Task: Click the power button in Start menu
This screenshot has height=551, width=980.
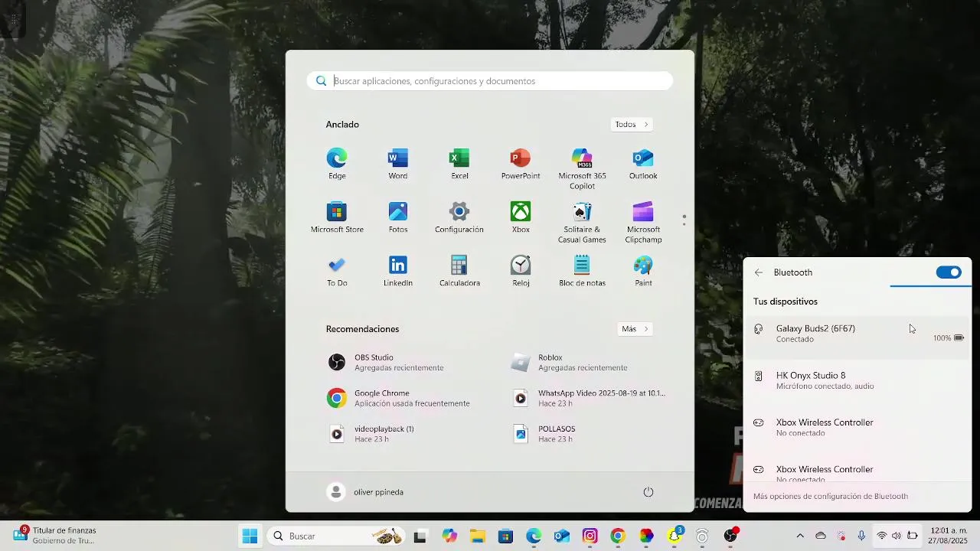Action: (648, 492)
